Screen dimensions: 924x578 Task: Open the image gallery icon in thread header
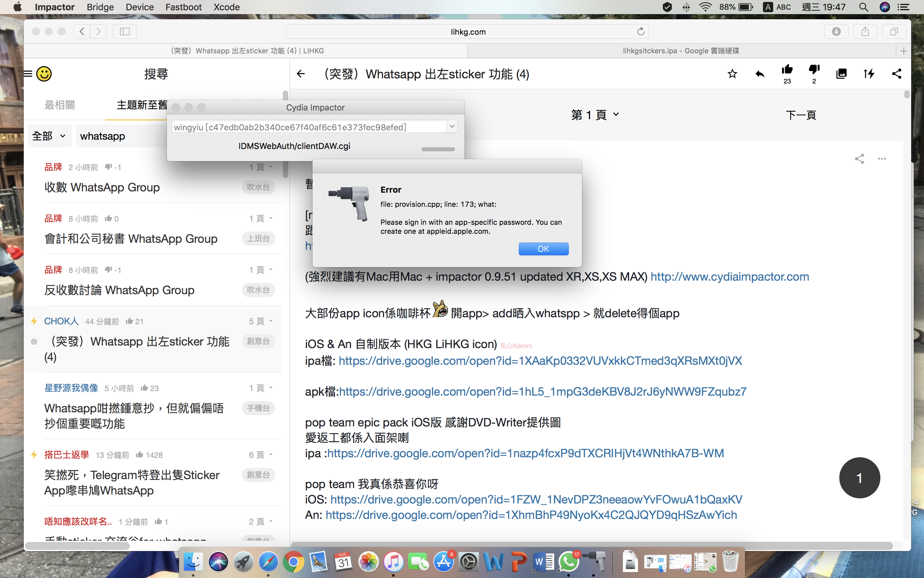tap(842, 74)
